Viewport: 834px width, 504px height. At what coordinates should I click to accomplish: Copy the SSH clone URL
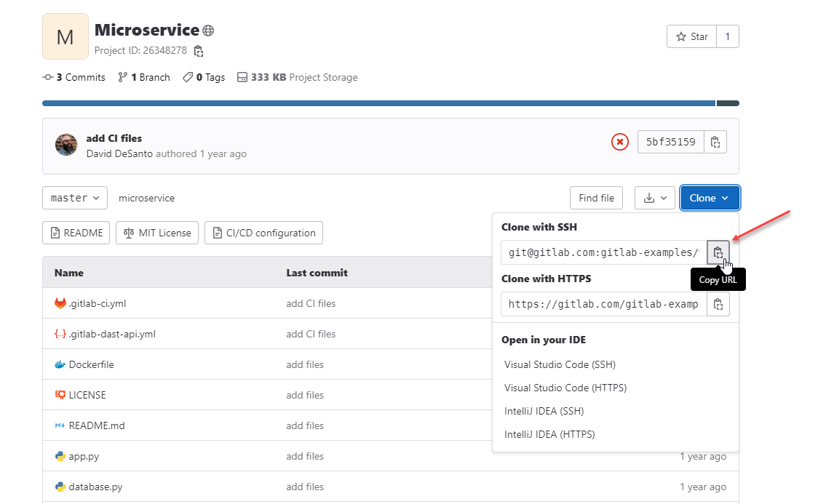click(x=718, y=252)
